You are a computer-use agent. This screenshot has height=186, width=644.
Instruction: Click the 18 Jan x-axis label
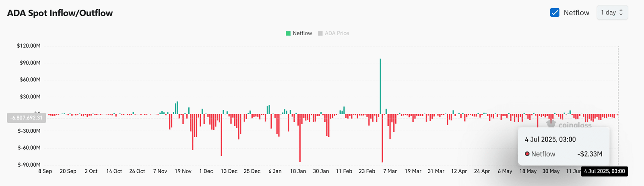298,171
